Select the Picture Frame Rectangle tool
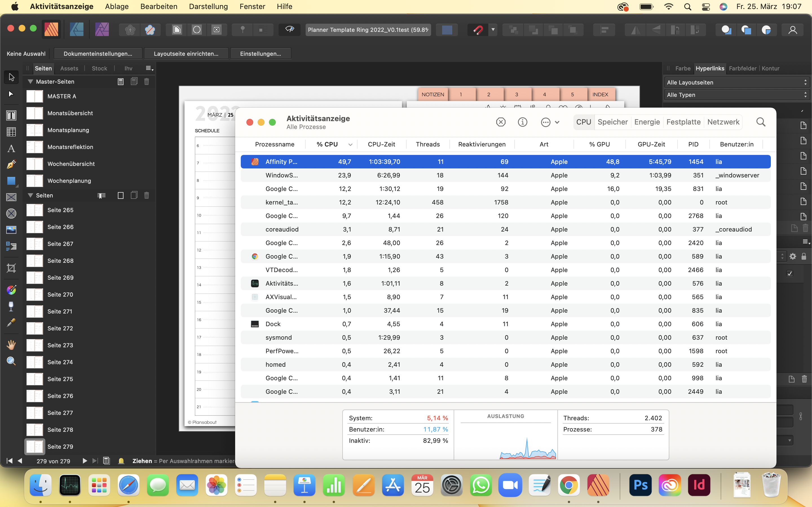The width and height of the screenshot is (812, 507). pos(11,197)
